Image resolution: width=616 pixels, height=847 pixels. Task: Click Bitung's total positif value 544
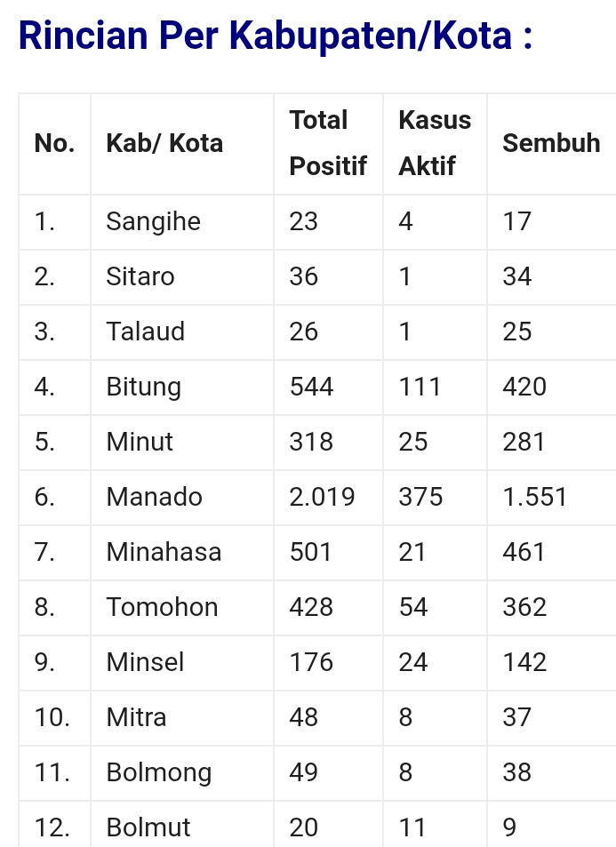tap(311, 387)
